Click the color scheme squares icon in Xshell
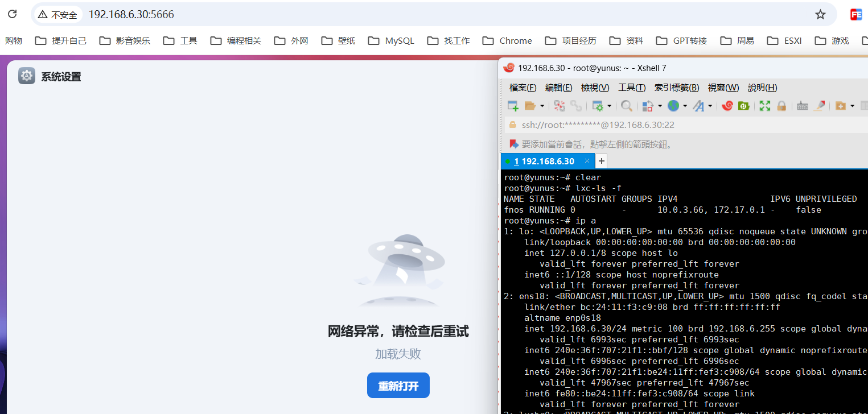Screen dimensions: 868x414 [647, 106]
